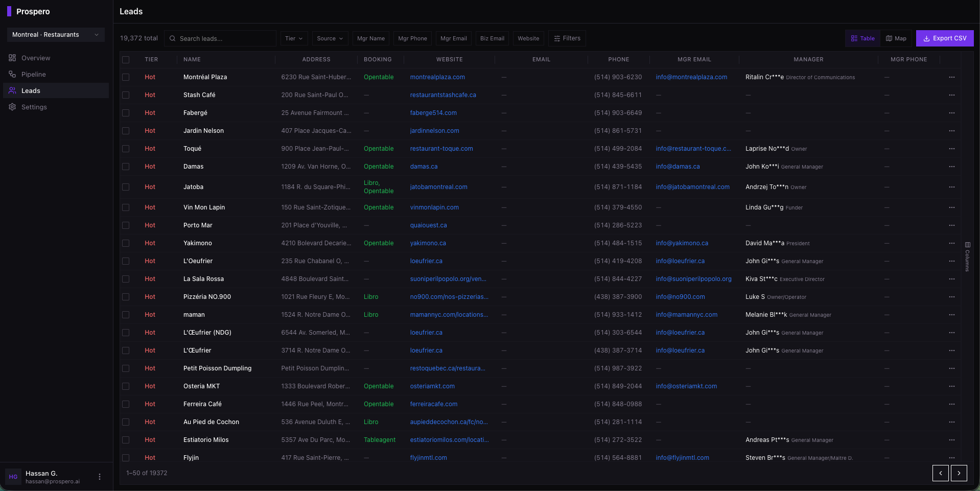Open row actions for Damas

pyautogui.click(x=952, y=167)
